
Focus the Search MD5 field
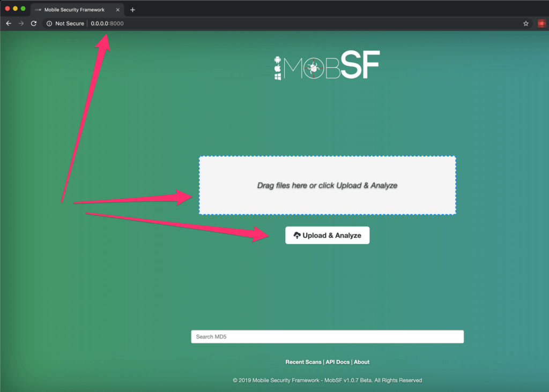(328, 337)
